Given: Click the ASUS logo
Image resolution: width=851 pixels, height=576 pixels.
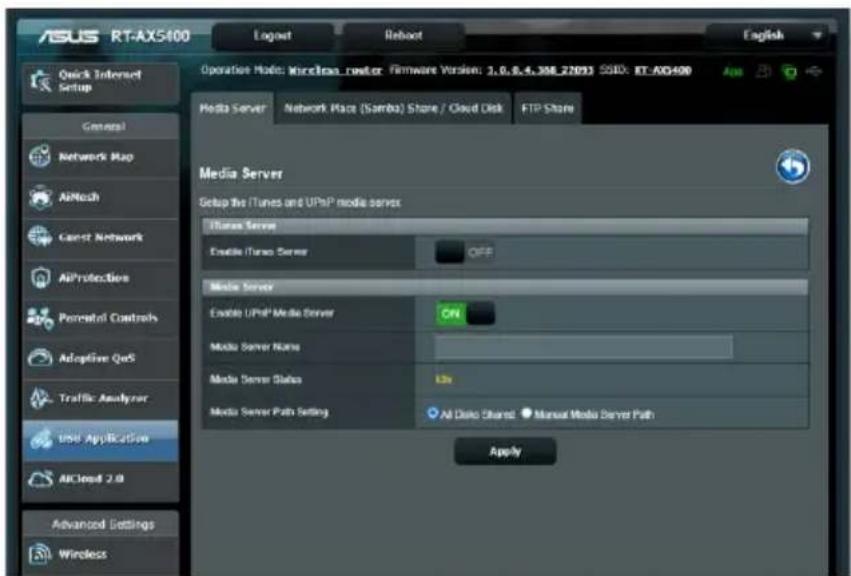Looking at the screenshot, I should click(x=69, y=36).
